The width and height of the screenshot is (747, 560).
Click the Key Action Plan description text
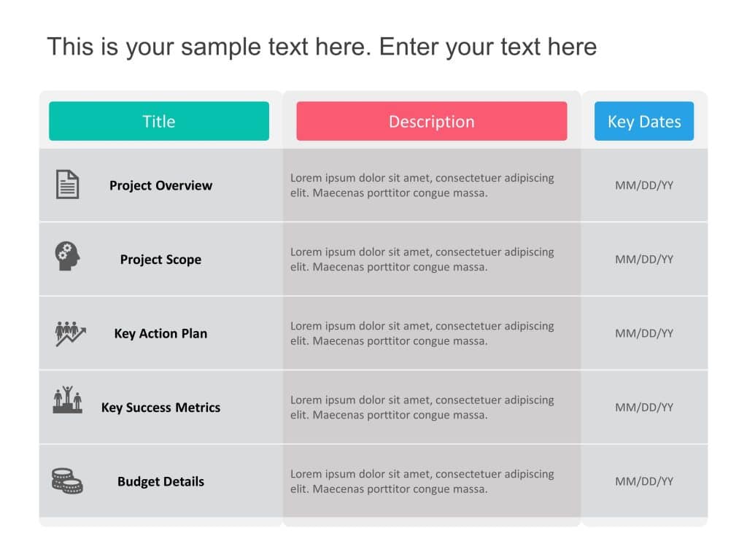tap(422, 333)
